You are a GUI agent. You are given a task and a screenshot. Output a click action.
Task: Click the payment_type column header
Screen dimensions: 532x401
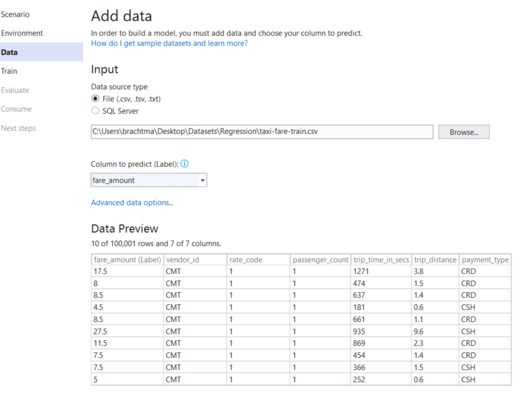485,259
